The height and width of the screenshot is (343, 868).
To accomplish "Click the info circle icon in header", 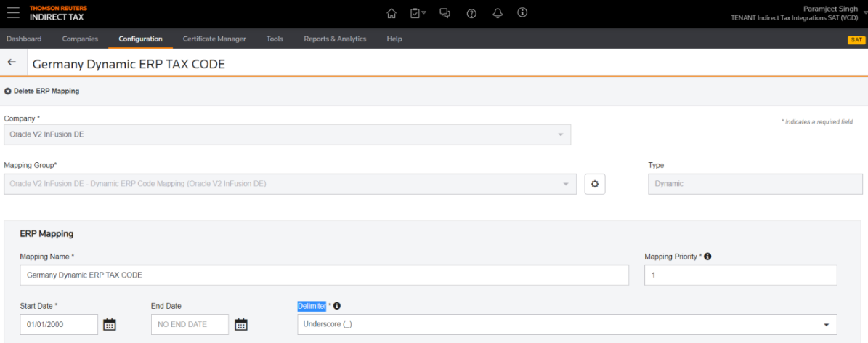I will [522, 13].
